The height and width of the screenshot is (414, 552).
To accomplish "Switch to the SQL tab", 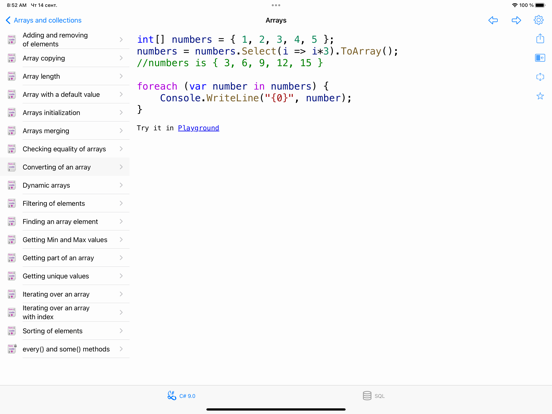I will tap(374, 396).
